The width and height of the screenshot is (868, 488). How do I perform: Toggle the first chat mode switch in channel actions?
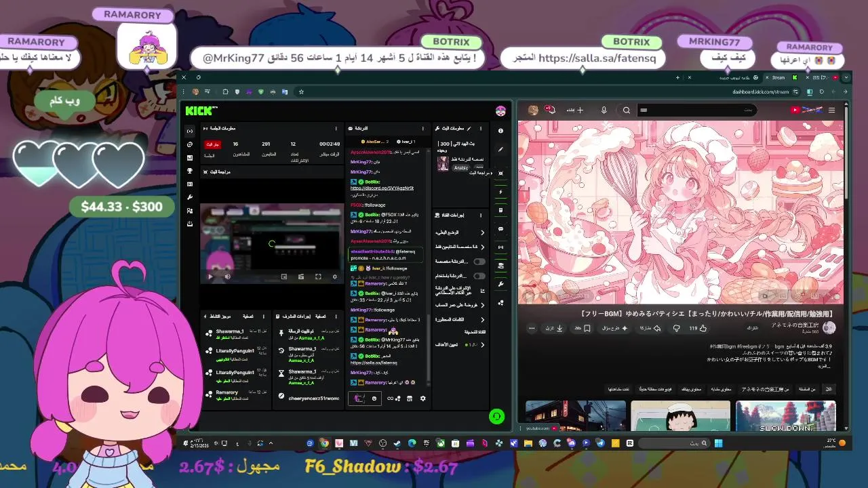tap(479, 262)
